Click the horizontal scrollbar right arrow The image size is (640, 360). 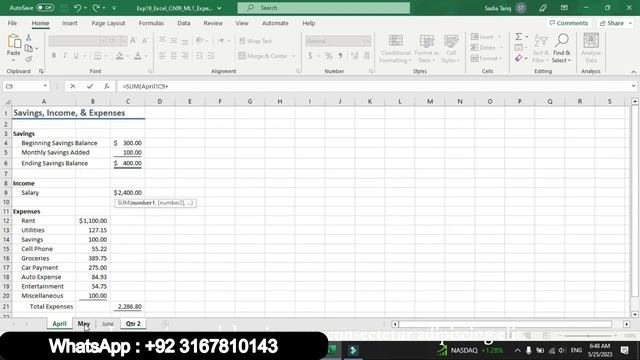pos(627,324)
